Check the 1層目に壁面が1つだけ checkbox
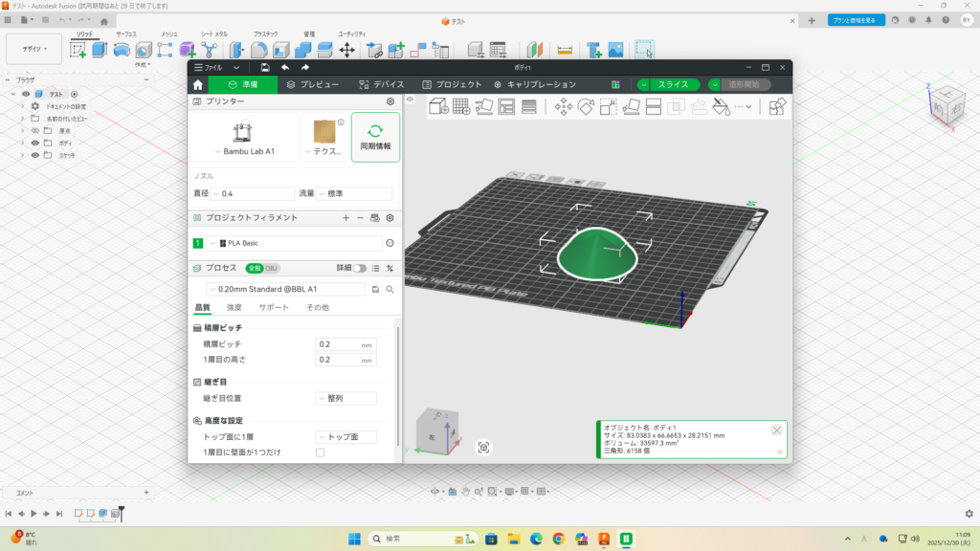Viewport: 980px width, 551px height. 320,452
